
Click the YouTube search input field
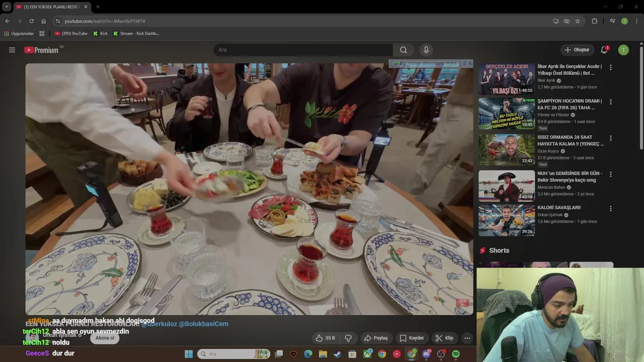pyautogui.click(x=303, y=50)
